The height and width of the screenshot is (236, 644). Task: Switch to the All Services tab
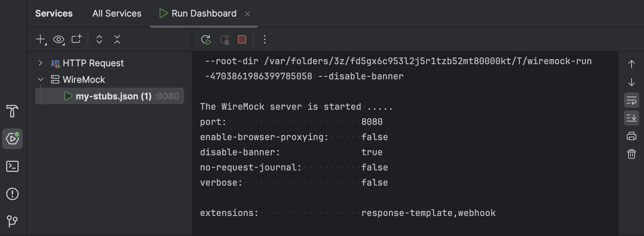[x=116, y=13]
